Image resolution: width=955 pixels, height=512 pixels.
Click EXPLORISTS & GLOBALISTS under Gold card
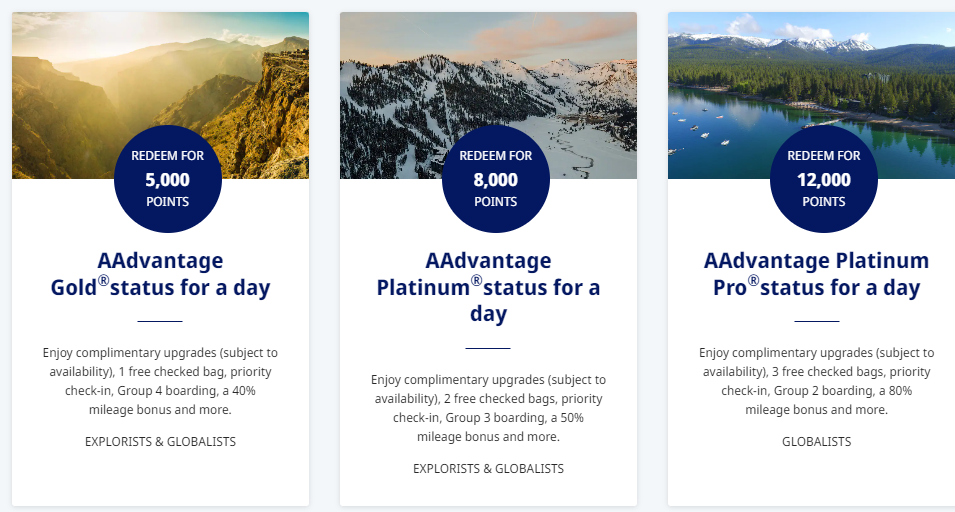pyautogui.click(x=160, y=442)
